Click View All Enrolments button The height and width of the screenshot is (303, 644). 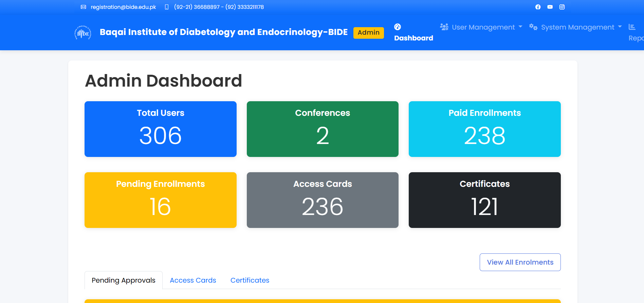pyautogui.click(x=520, y=262)
